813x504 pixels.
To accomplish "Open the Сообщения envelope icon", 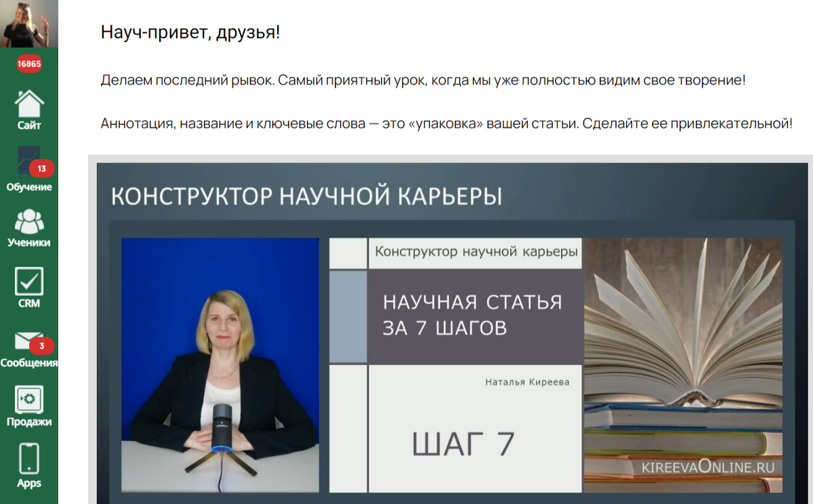I will (29, 342).
